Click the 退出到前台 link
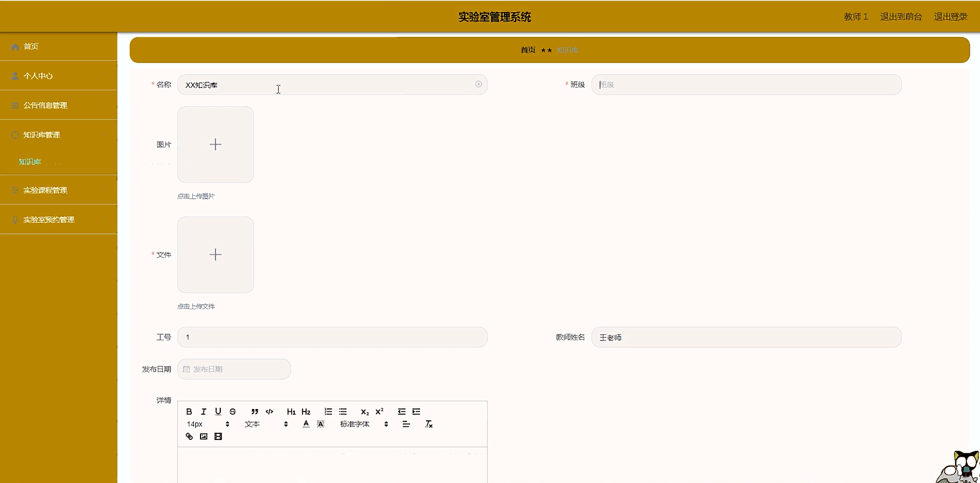The height and width of the screenshot is (483, 980). (901, 17)
